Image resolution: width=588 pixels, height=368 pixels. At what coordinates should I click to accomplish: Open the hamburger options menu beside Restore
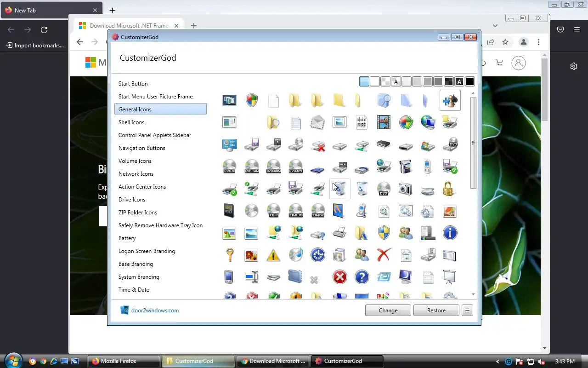(x=467, y=310)
